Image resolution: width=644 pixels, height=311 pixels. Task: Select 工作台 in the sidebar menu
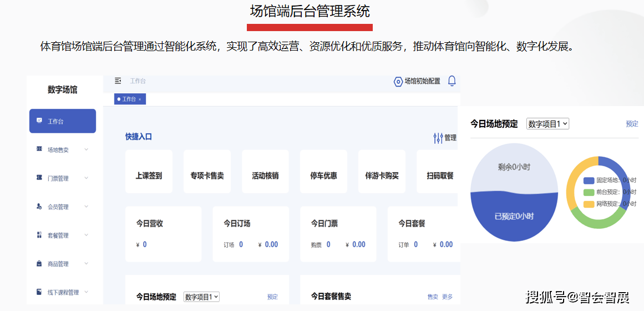click(x=63, y=121)
